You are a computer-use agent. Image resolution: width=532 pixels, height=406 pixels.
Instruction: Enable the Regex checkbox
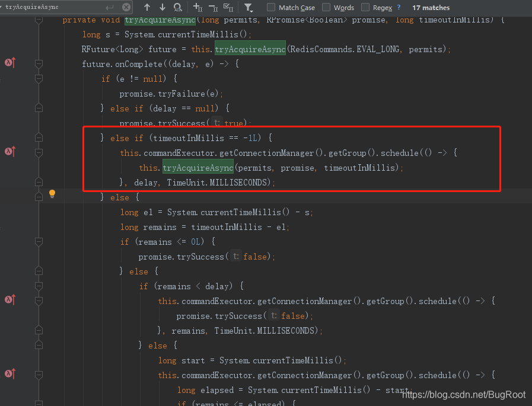365,7
